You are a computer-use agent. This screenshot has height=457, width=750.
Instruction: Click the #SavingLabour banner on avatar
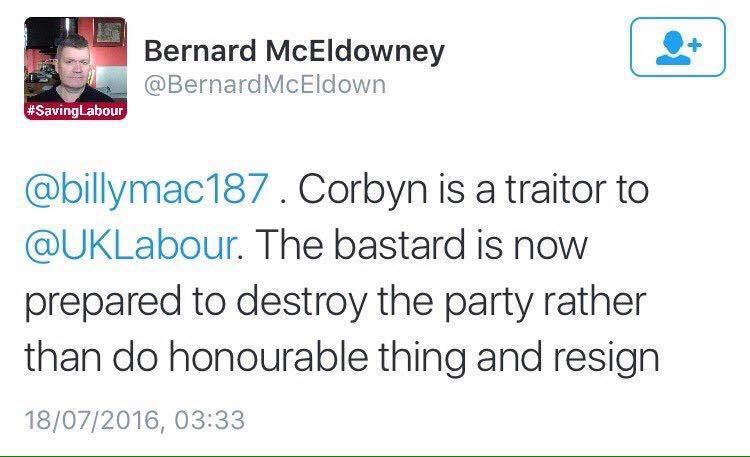(x=76, y=111)
